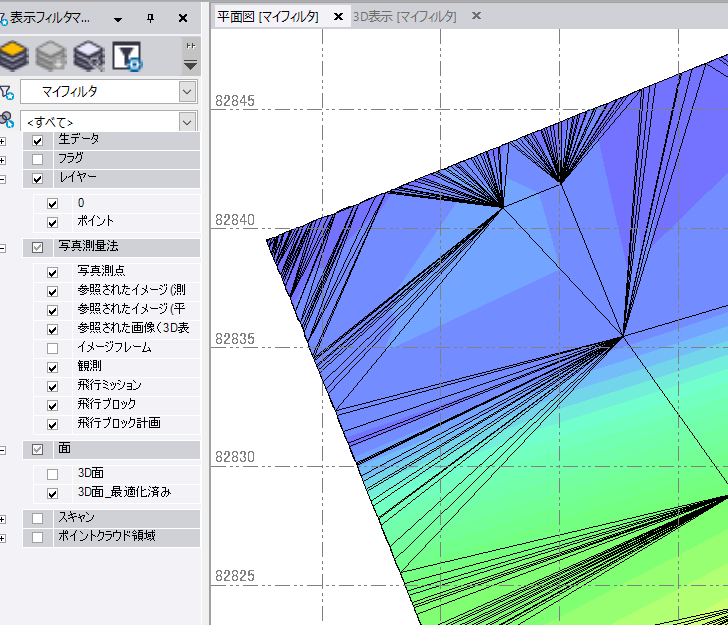The image size is (728, 625).
Task: Check the イメージフレーム checkbox
Action: coord(52,348)
